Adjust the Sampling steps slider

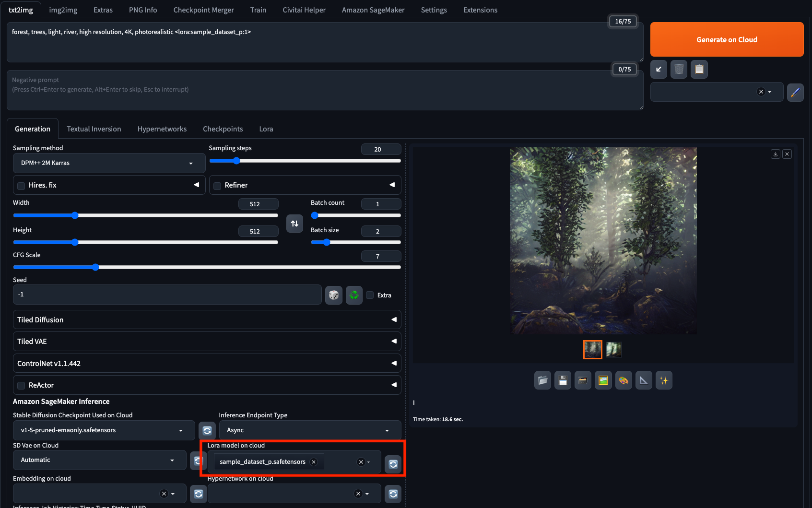coord(305,161)
